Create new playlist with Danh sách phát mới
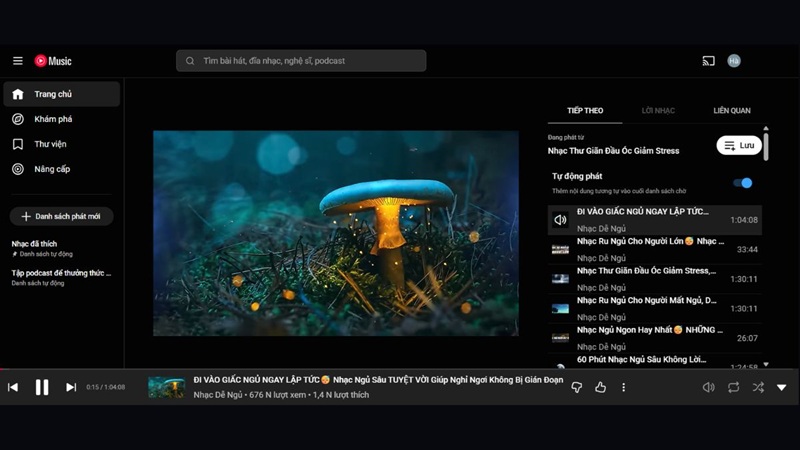The image size is (800, 450). (61, 216)
